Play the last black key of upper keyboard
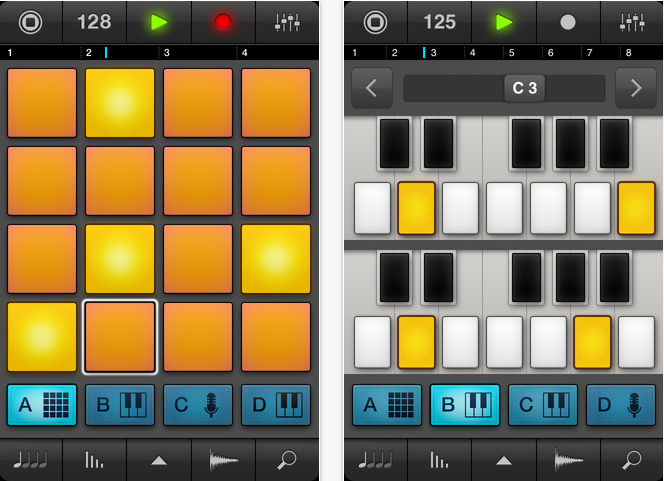664x481 pixels. pos(614,144)
